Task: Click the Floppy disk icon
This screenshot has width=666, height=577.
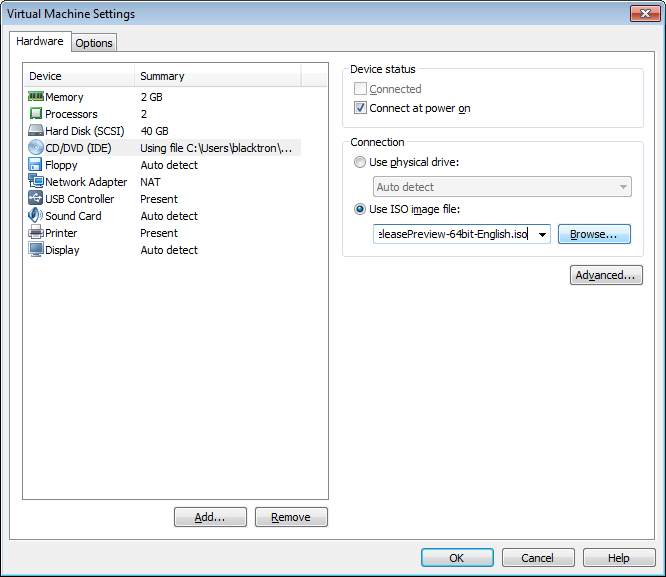Action: pos(35,164)
